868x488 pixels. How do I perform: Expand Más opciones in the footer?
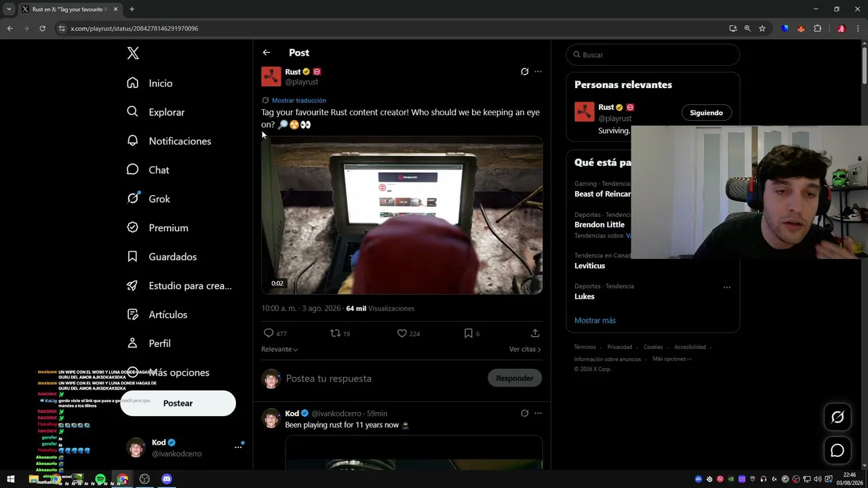[672, 359]
